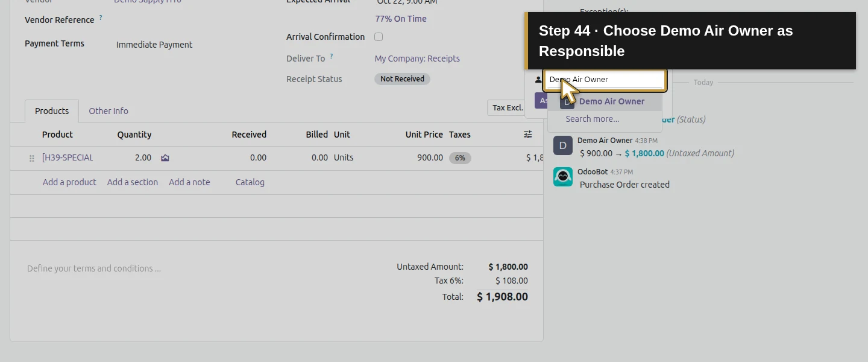Click the Add a product link

pyautogui.click(x=69, y=182)
